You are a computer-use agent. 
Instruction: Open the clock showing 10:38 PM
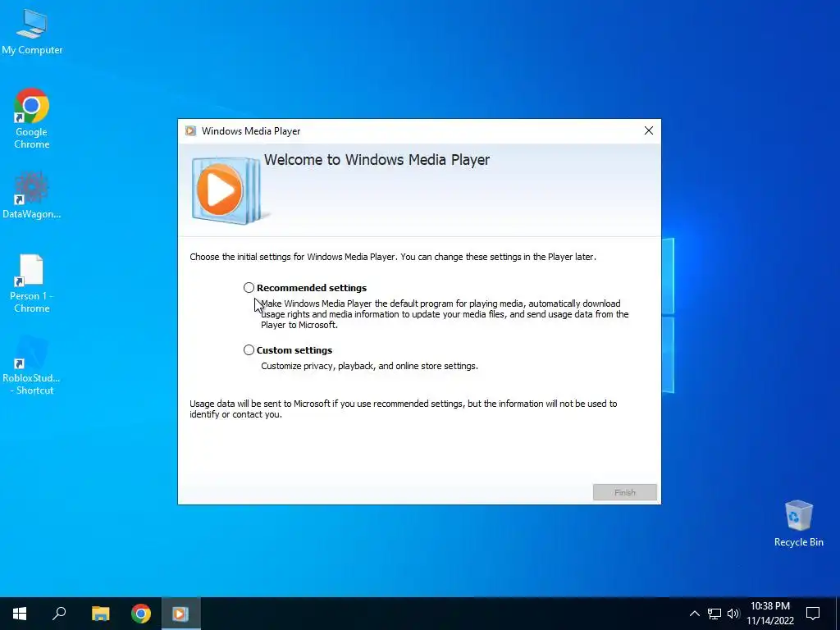click(x=770, y=614)
